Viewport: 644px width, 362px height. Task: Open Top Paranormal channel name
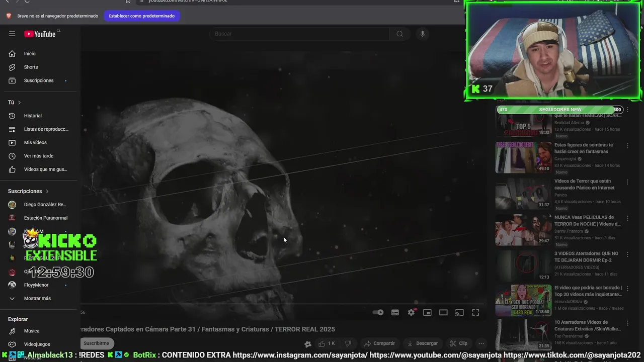[x=569, y=336]
